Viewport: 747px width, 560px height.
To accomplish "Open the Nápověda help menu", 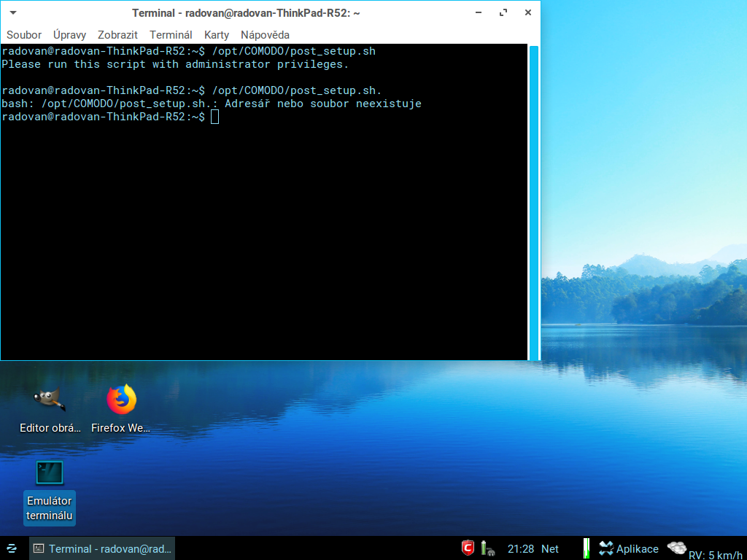I will click(265, 35).
